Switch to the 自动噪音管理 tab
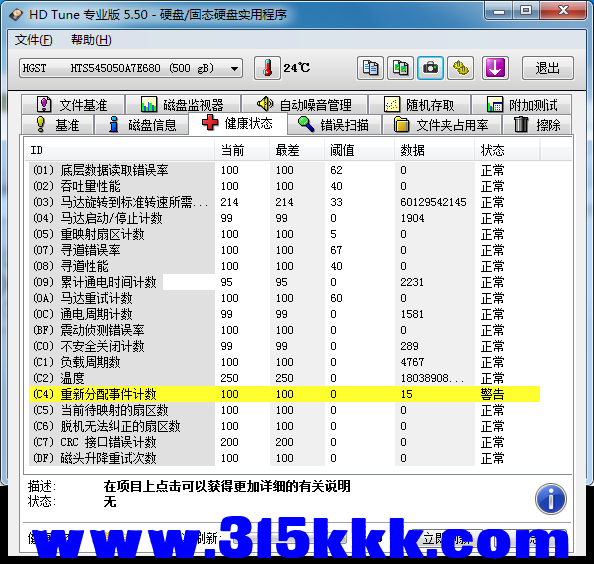Image resolution: width=594 pixels, height=564 pixels. click(x=304, y=105)
